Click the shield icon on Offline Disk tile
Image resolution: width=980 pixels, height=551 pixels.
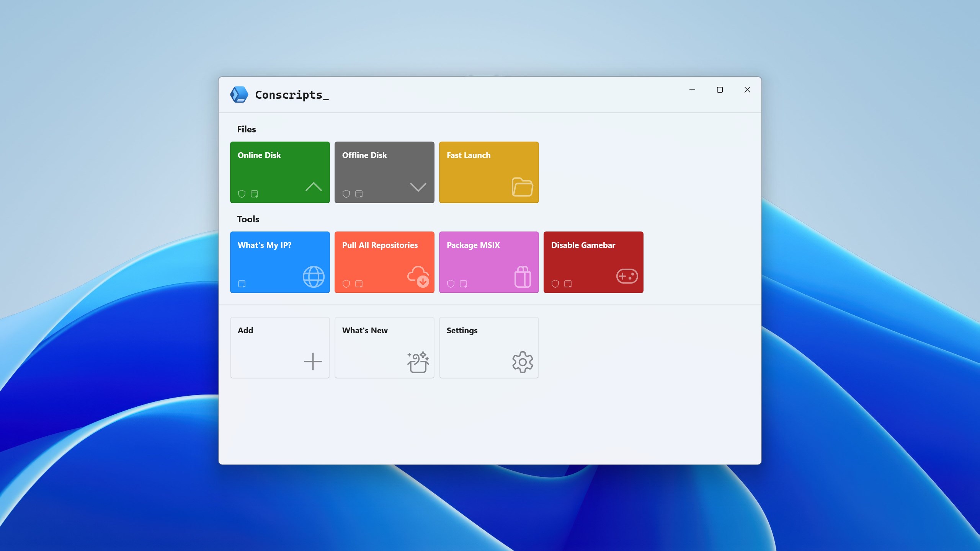pyautogui.click(x=346, y=194)
